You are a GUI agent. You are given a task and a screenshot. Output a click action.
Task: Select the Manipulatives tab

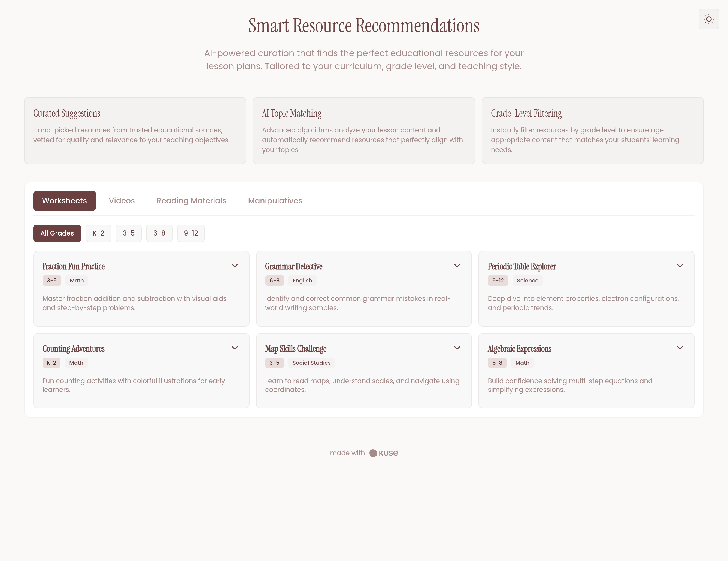[x=275, y=201]
